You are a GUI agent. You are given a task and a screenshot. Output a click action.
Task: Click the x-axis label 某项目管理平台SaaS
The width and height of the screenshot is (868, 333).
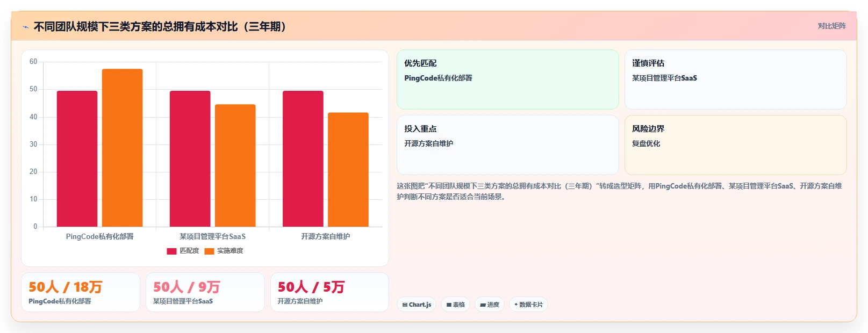coord(213,236)
